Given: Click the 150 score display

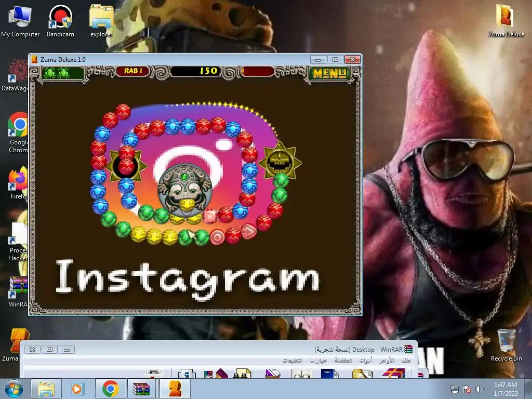Looking at the screenshot, I should (x=195, y=71).
